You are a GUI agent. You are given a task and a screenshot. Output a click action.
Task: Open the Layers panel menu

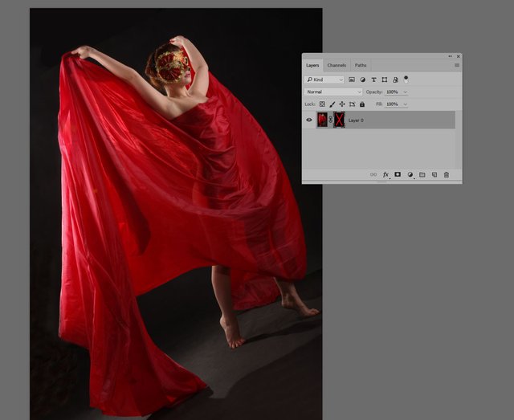pos(457,65)
